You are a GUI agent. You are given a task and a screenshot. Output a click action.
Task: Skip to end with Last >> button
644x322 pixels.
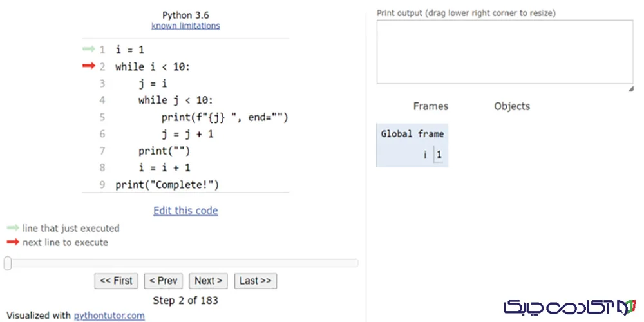pos(255,281)
